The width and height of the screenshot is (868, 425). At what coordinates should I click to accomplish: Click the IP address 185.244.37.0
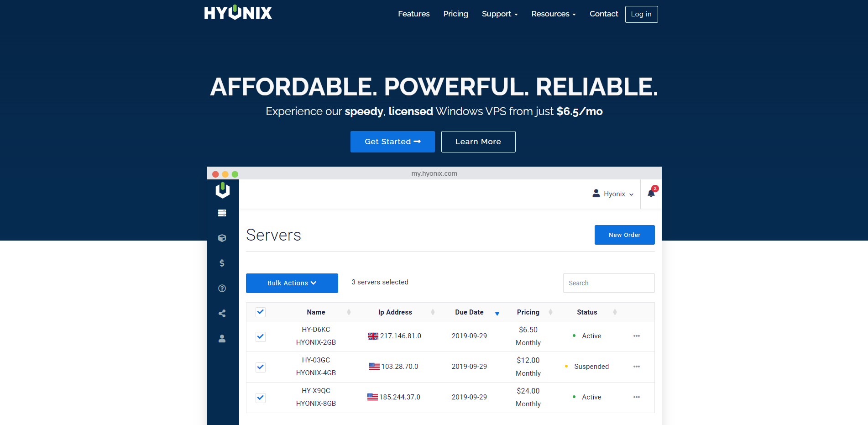tap(400, 397)
